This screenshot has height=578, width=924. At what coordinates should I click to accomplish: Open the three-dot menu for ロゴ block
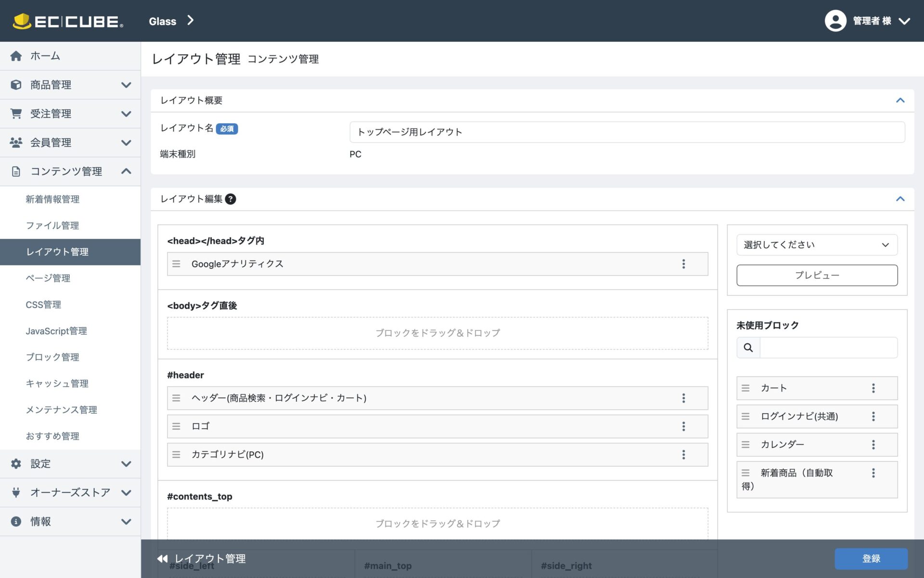[683, 426]
